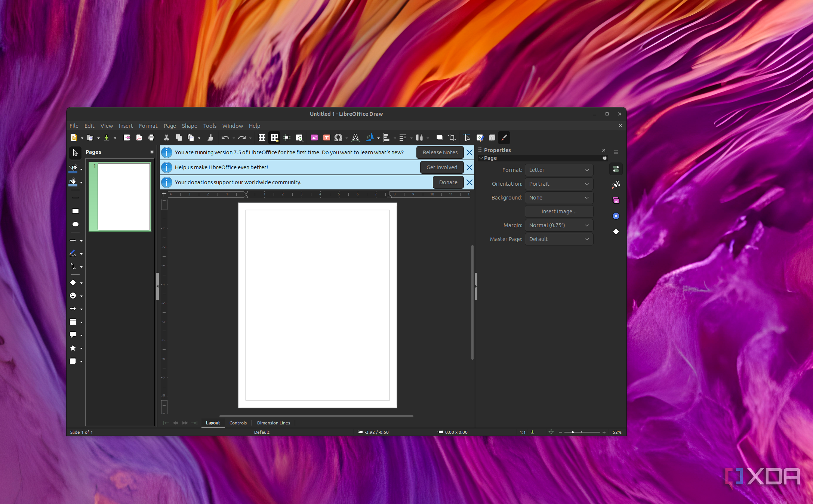Click the Copy icon
This screenshot has height=504, width=813.
click(179, 138)
